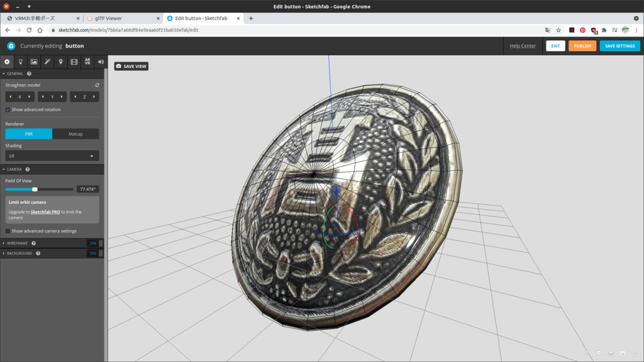This screenshot has height=362, width=644.
Task: Open the Annotations pin tab
Action: click(61, 62)
